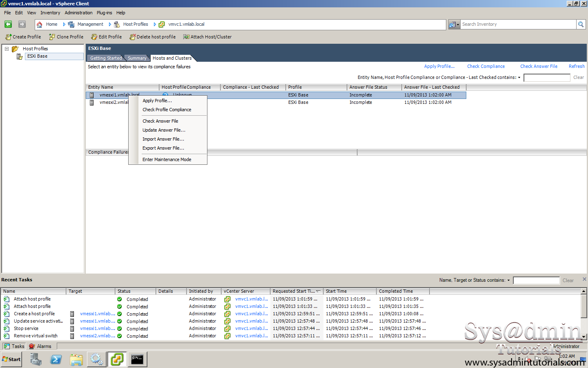Focus the Search Inventory field
Image resolution: width=588 pixels, height=368 pixels.
point(518,25)
